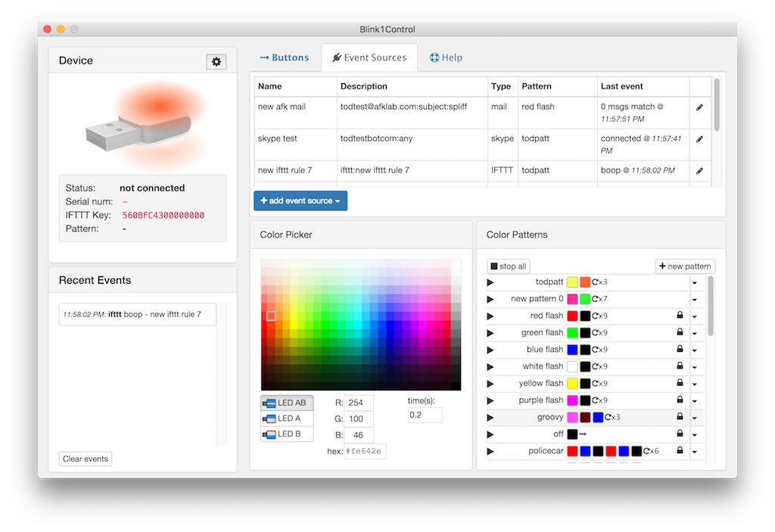Click color patterns list scrollbar
The image size is (775, 532).
(x=711, y=306)
